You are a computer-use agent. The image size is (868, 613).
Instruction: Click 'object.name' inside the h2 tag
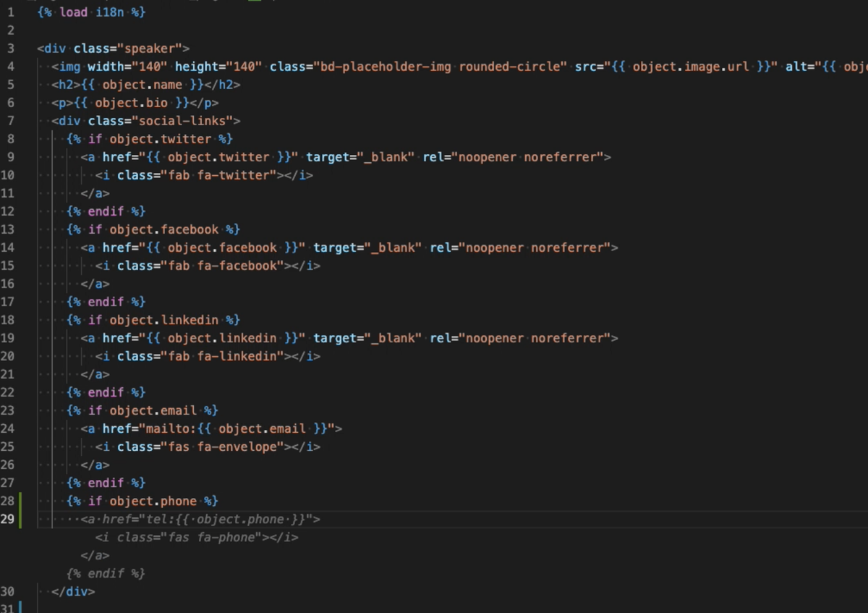click(142, 85)
